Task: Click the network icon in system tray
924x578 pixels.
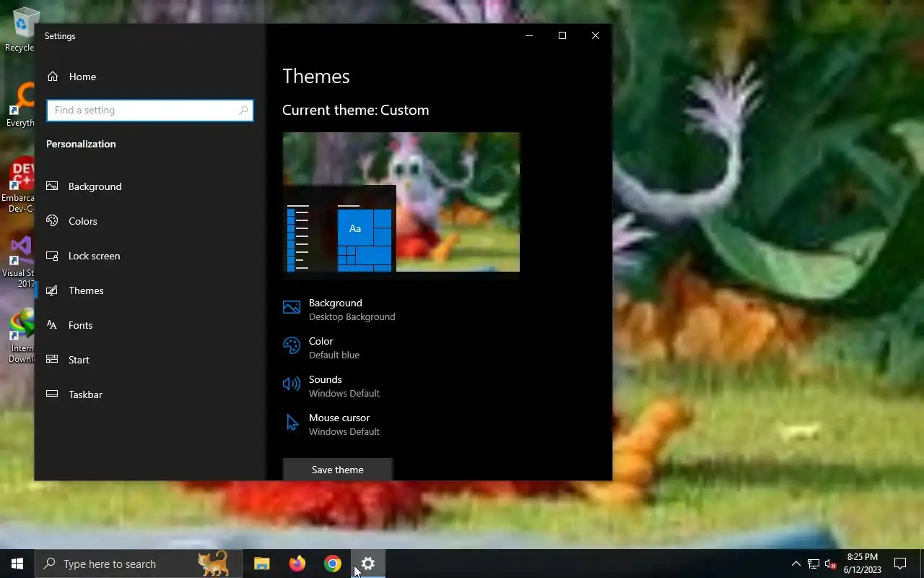Action: [x=814, y=564]
